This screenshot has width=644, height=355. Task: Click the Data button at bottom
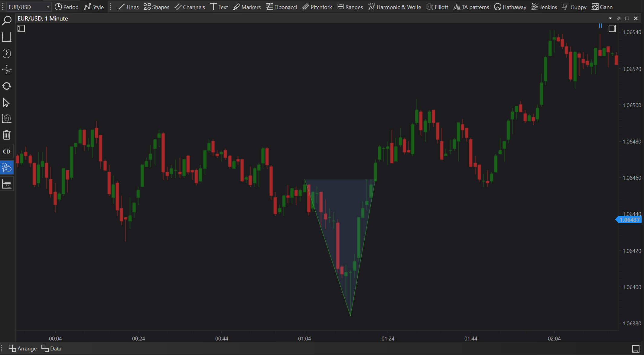tap(51, 348)
